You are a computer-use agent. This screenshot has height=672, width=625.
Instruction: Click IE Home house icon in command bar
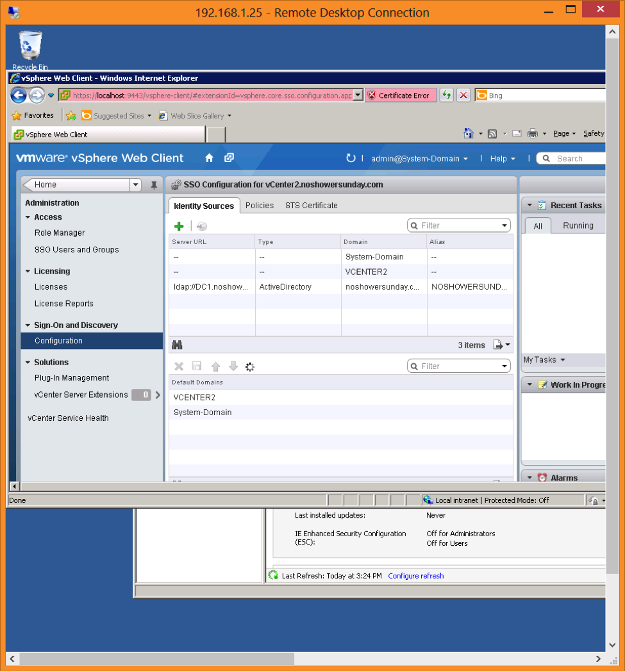coord(469,134)
